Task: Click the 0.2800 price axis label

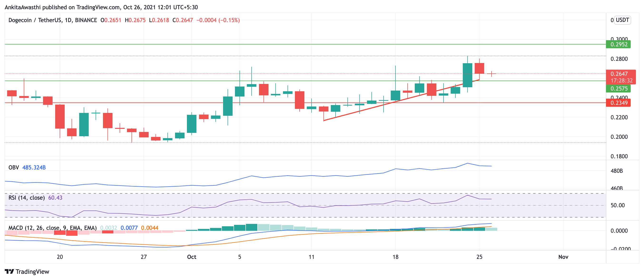Action: [x=619, y=59]
